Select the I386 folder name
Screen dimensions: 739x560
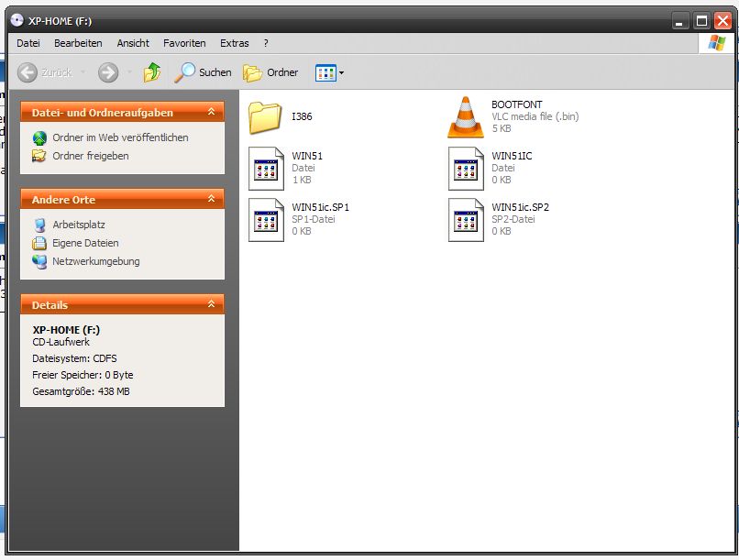pos(302,116)
